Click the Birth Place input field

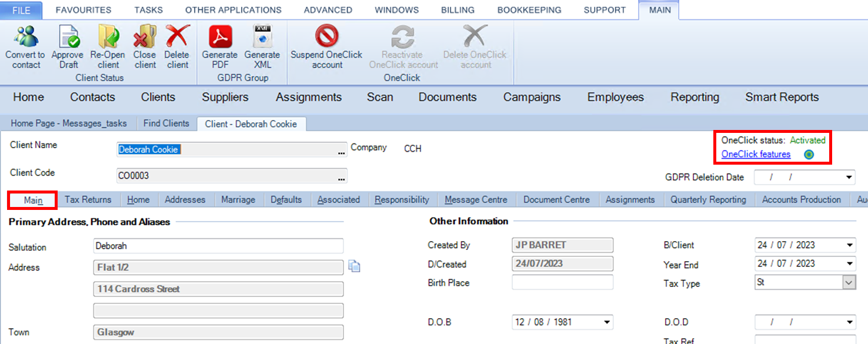click(x=562, y=282)
